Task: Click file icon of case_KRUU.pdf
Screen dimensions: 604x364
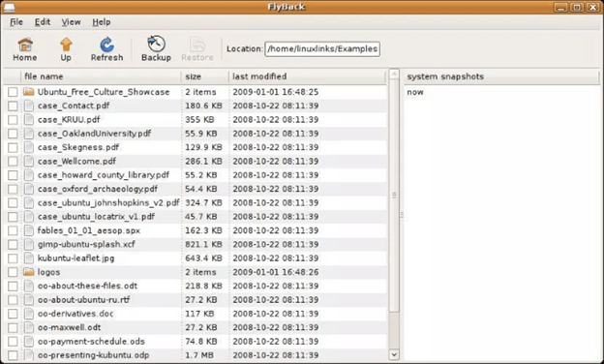Action: click(x=28, y=120)
